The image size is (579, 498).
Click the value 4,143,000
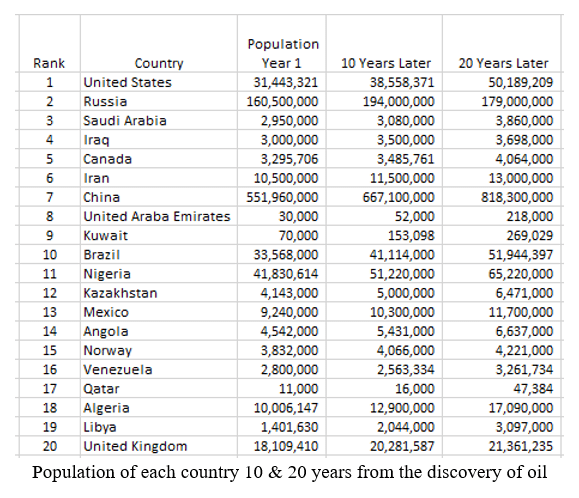[x=289, y=293]
